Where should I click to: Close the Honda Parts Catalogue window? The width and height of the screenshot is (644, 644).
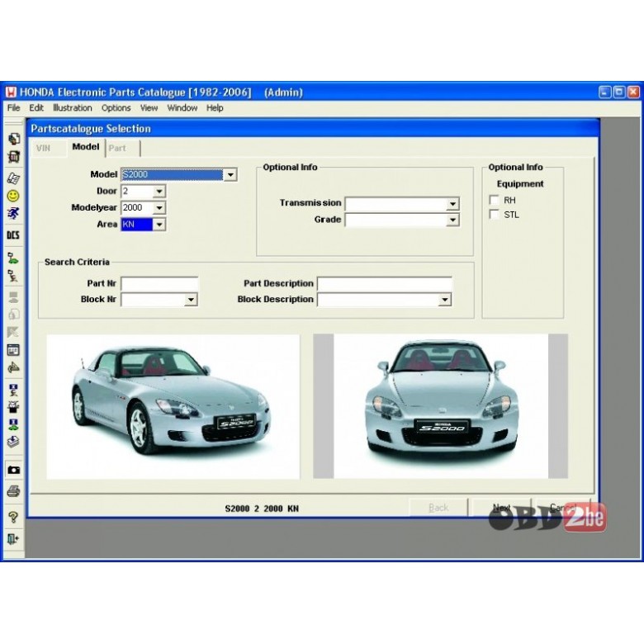point(633,92)
